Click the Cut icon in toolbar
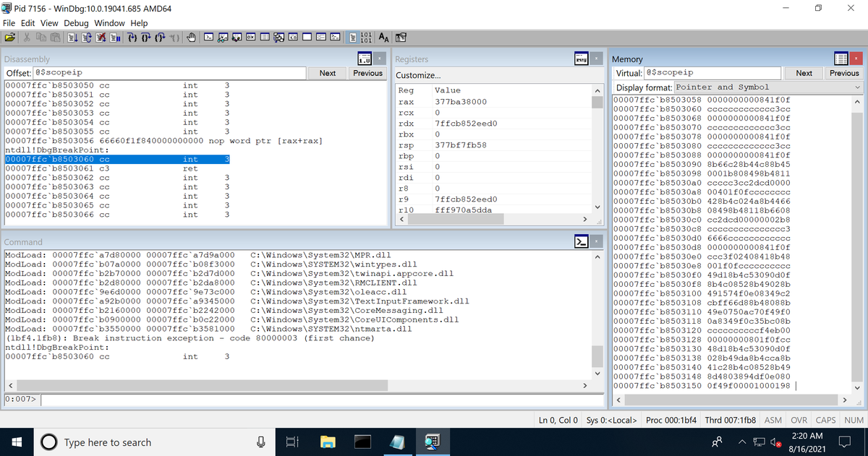Image resolution: width=868 pixels, height=456 pixels. 27,37
